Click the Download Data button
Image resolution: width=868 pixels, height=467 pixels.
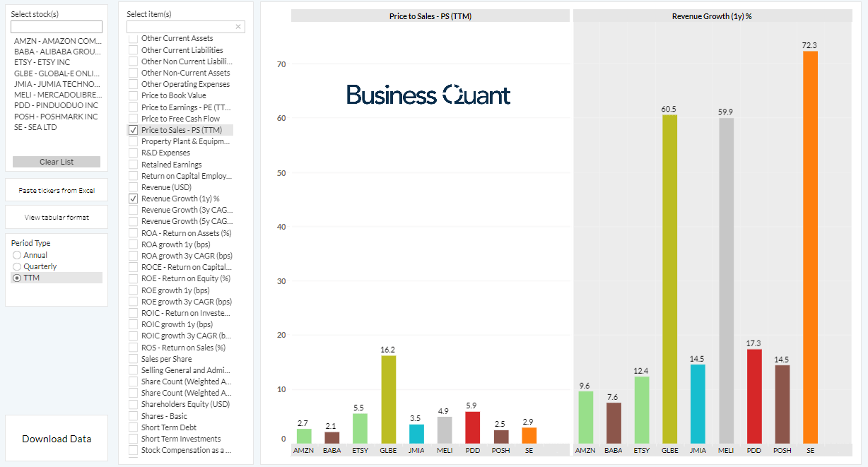(x=57, y=439)
